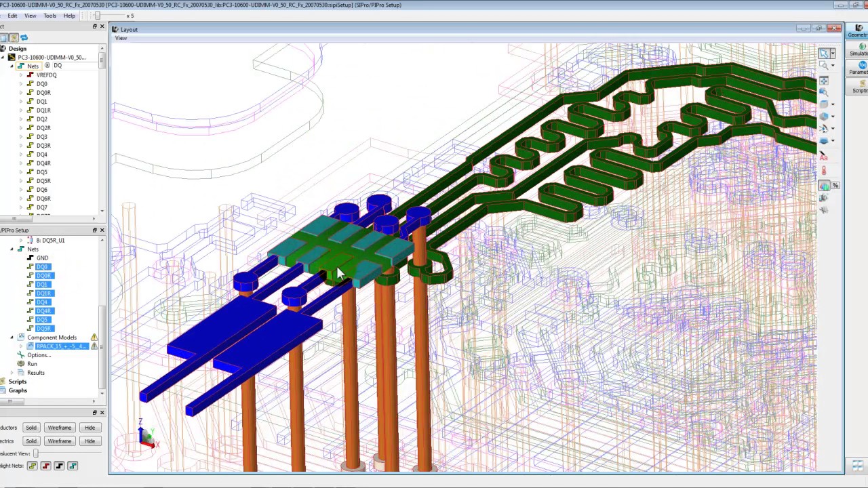
Task: Open simulation Options...
Action: 39,355
